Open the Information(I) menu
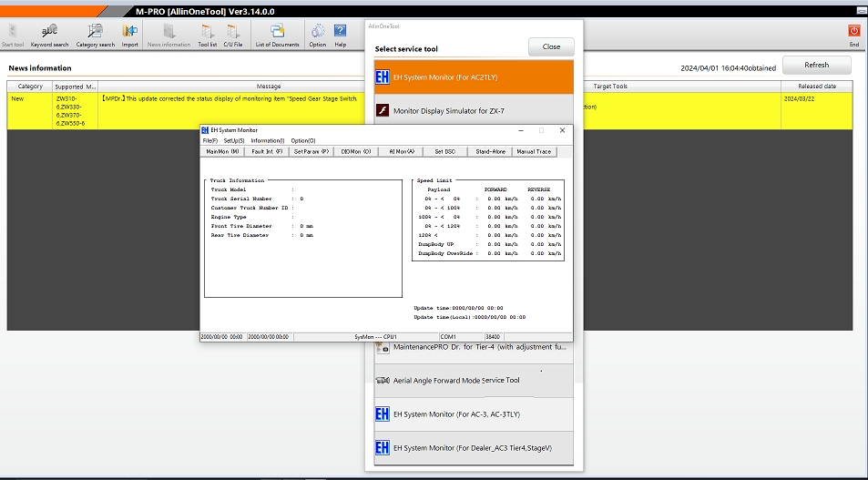868x480 pixels. (268, 140)
